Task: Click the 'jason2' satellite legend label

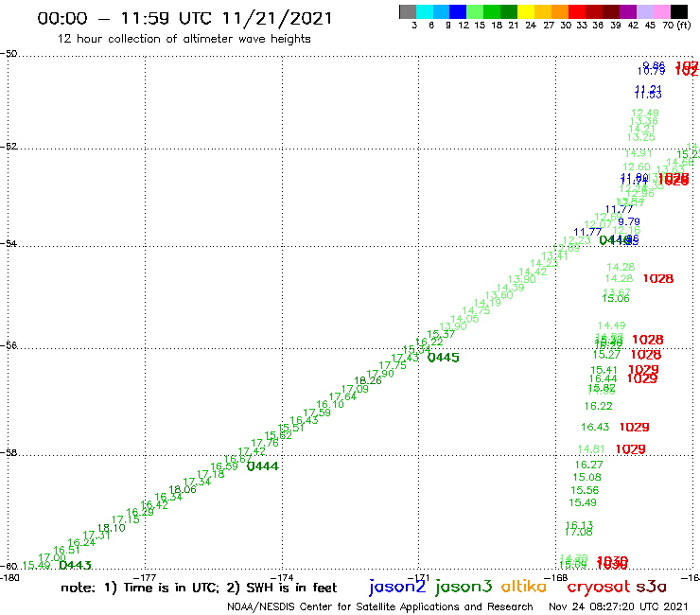Action: tap(397, 587)
